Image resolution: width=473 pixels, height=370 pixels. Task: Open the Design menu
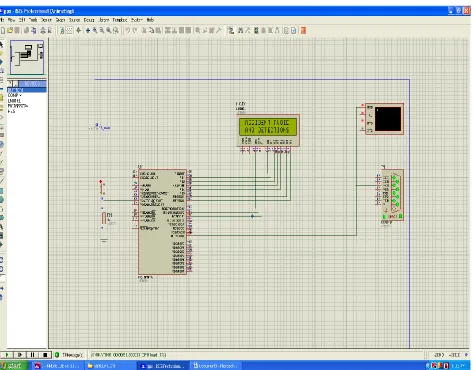coord(46,20)
